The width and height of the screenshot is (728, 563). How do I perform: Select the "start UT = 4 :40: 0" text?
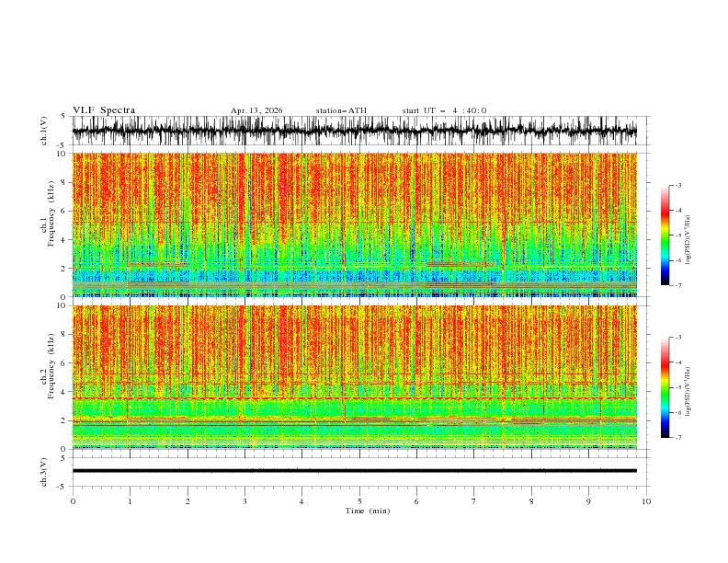pos(444,110)
